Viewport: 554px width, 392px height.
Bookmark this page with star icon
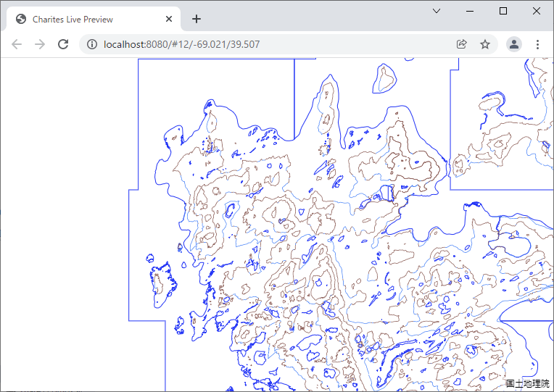point(484,44)
